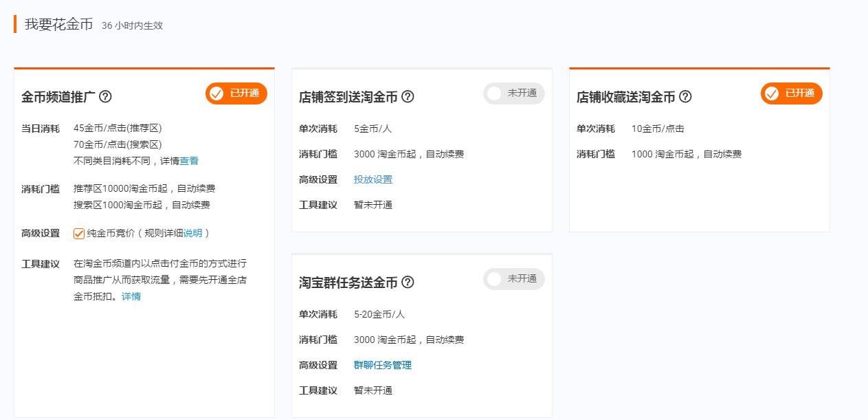Uncheck the 纯金币竞价 checkbox
This screenshot has height=420, width=868.
(x=78, y=233)
